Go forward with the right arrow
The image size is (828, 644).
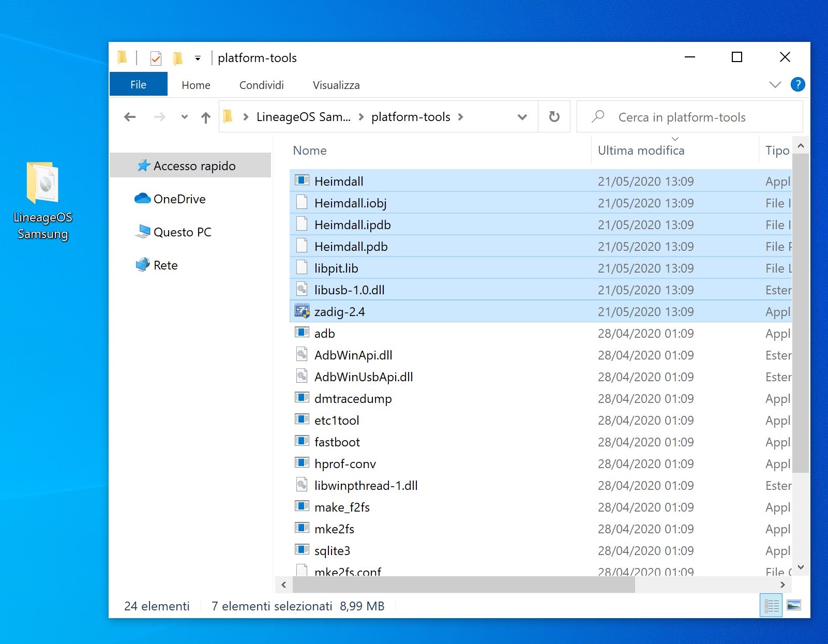tap(159, 117)
